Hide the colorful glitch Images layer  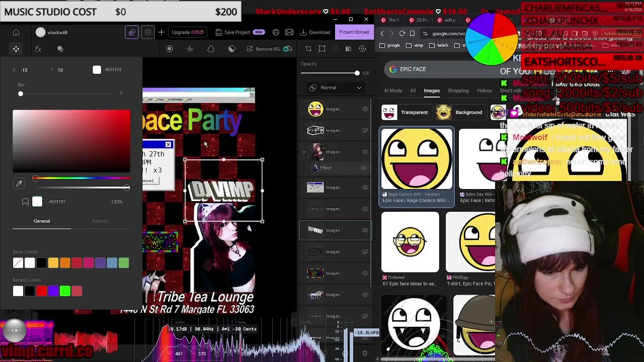[365, 274]
